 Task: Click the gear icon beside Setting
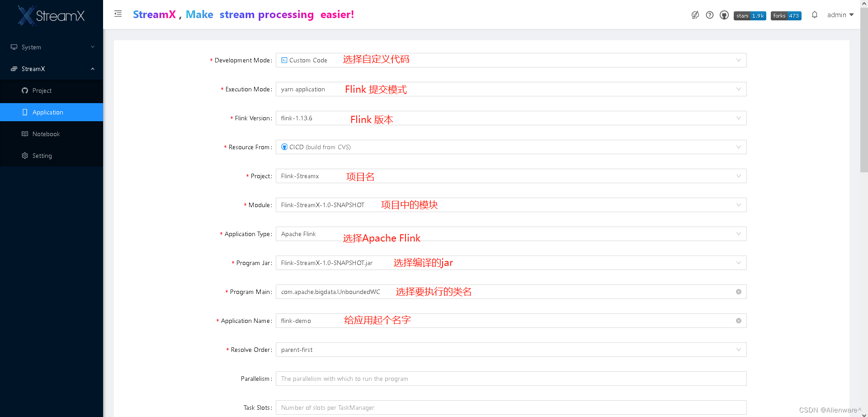(25, 156)
